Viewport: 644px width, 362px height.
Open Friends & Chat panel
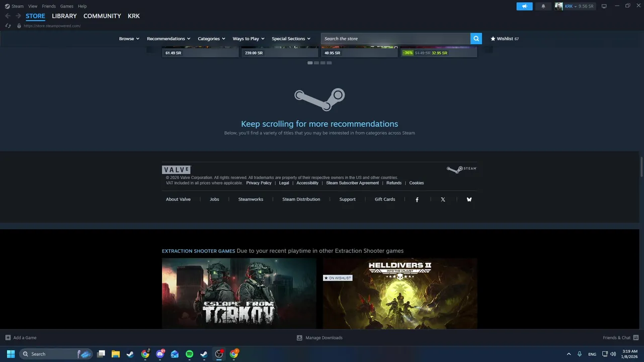[x=620, y=337]
